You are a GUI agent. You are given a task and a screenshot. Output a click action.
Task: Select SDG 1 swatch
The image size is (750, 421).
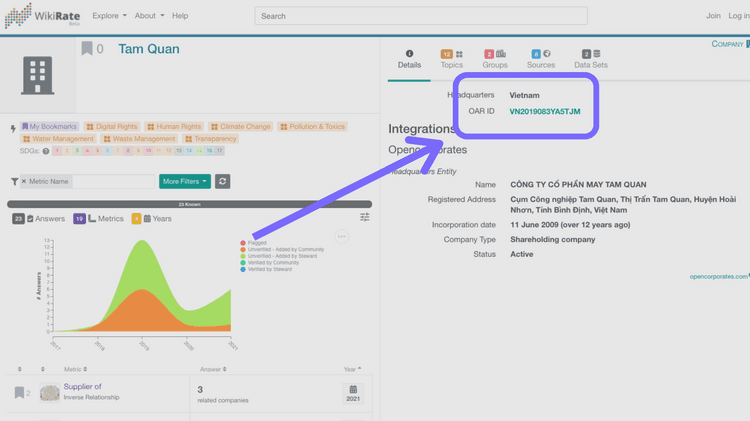pyautogui.click(x=57, y=151)
